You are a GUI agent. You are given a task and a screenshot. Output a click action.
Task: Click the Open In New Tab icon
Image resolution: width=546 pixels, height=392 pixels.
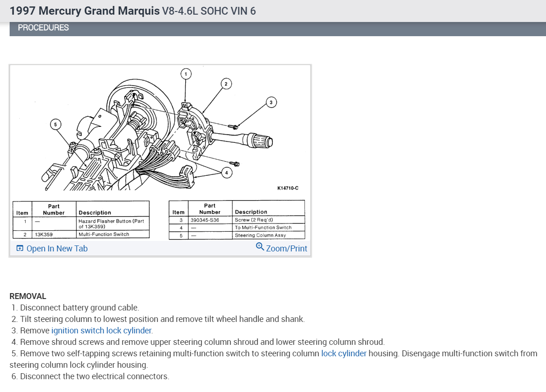point(20,248)
